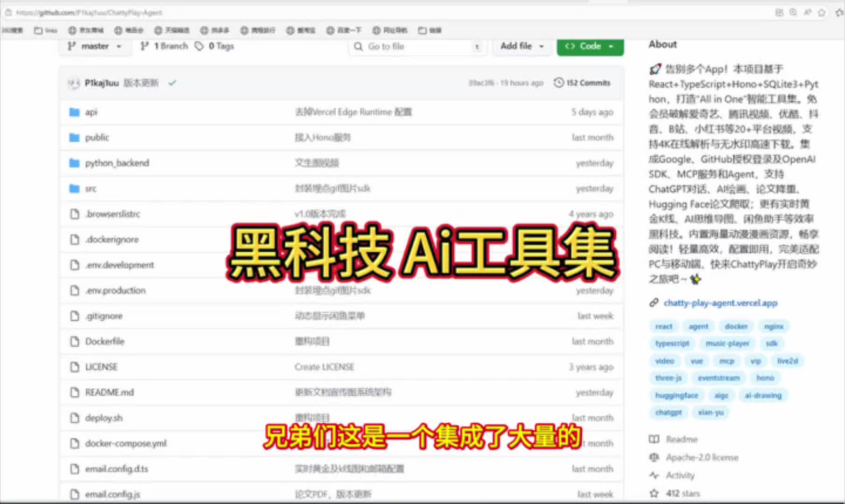View the 0 Tags list
The image size is (845, 504).
point(215,46)
